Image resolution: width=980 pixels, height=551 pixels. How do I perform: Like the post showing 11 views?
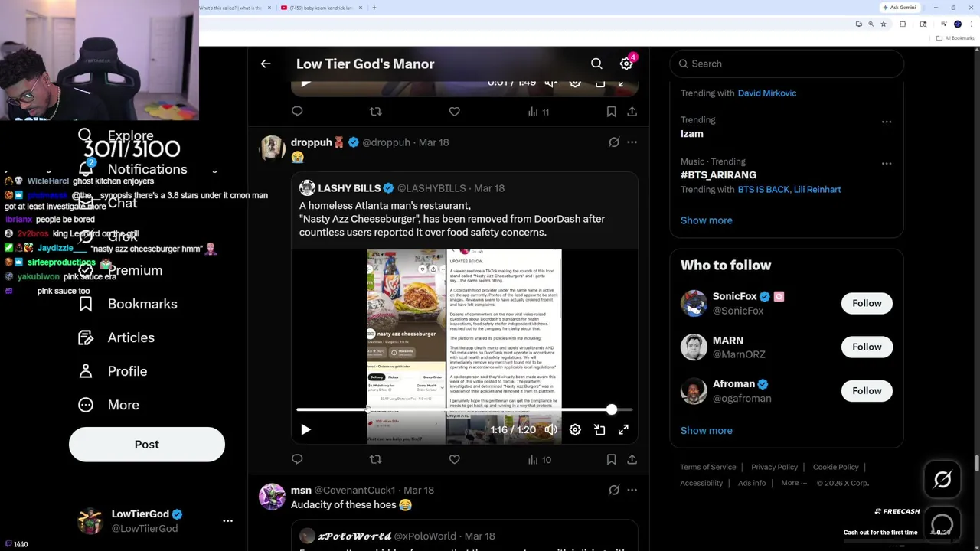click(x=454, y=112)
